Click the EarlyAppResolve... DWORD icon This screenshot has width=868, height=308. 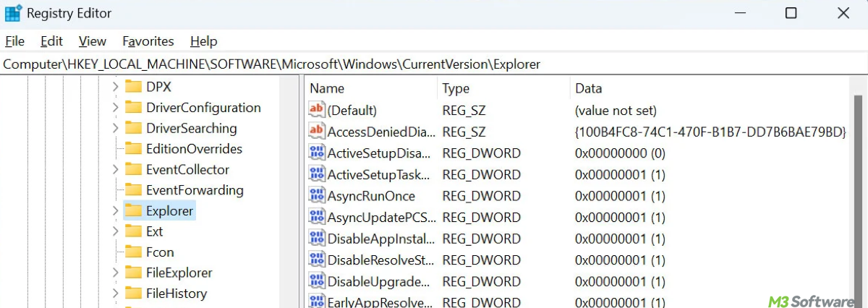point(317,301)
